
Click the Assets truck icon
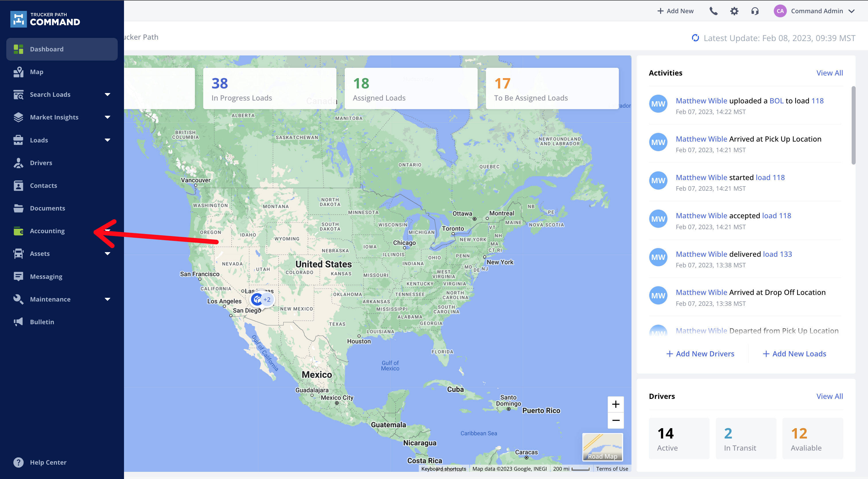pos(19,254)
